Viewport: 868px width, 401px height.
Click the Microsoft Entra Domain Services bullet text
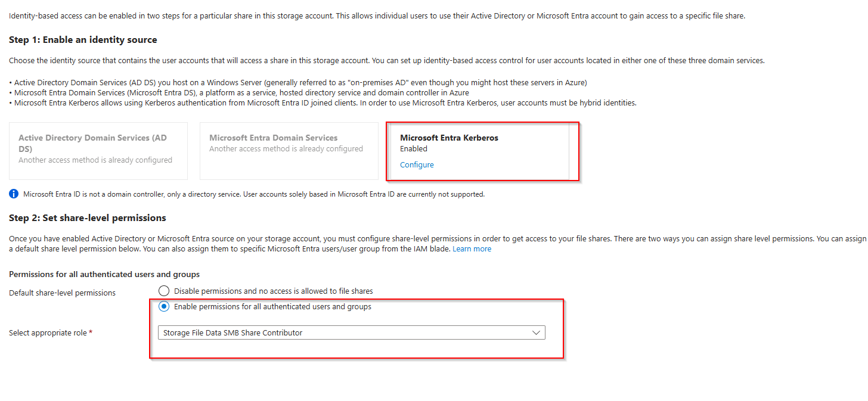point(239,93)
